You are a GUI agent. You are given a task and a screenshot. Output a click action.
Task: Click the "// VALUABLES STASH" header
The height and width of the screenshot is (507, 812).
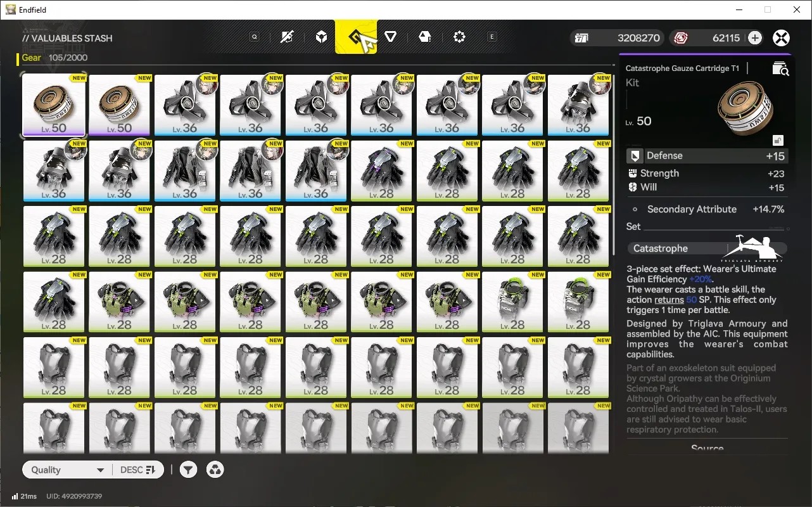click(x=67, y=38)
